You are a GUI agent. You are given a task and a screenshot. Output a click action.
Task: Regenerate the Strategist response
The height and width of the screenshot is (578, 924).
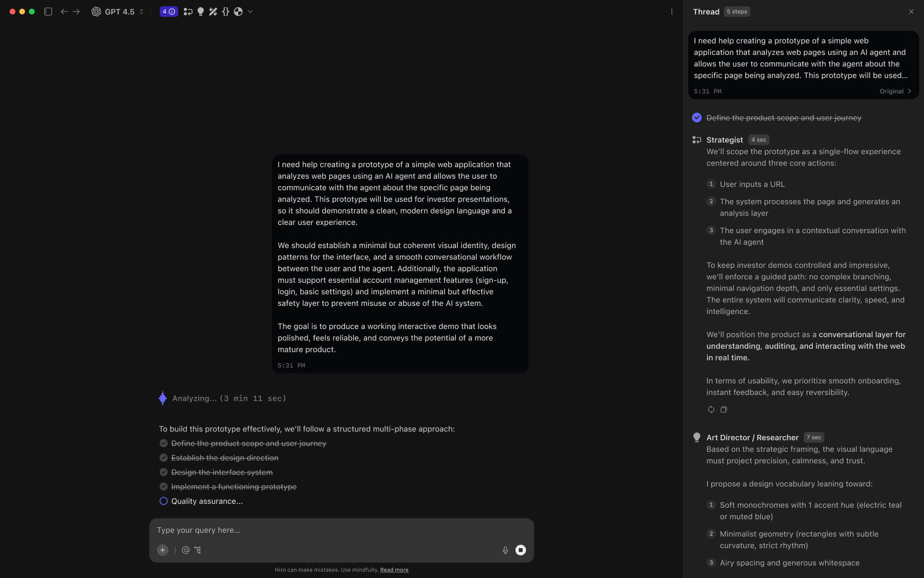click(x=711, y=409)
